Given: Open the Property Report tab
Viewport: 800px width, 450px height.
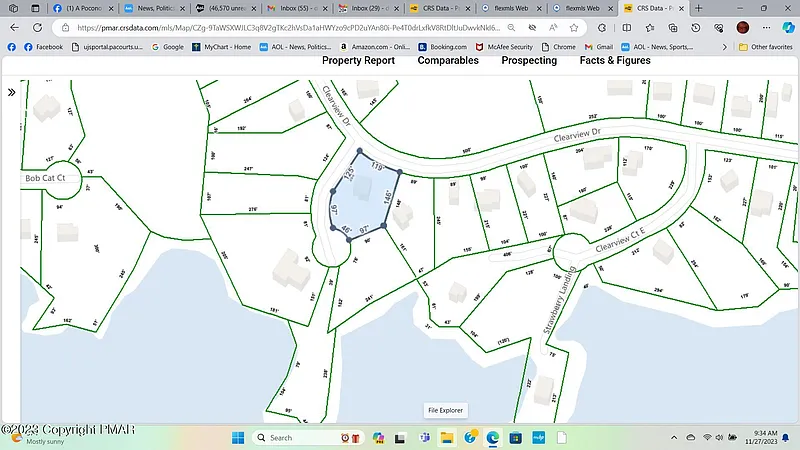Looking at the screenshot, I should click(x=358, y=61).
